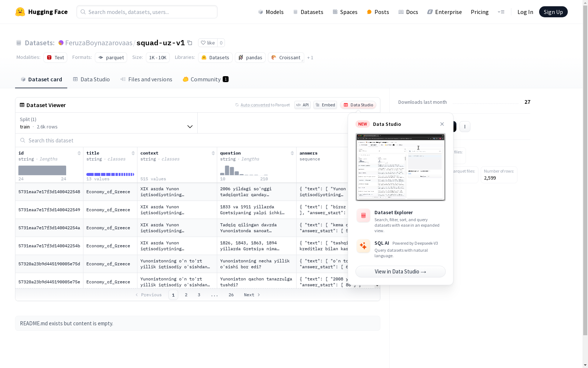Viewport: 588px width, 368px height.
Task: Sort the title column
Action: (x=133, y=153)
